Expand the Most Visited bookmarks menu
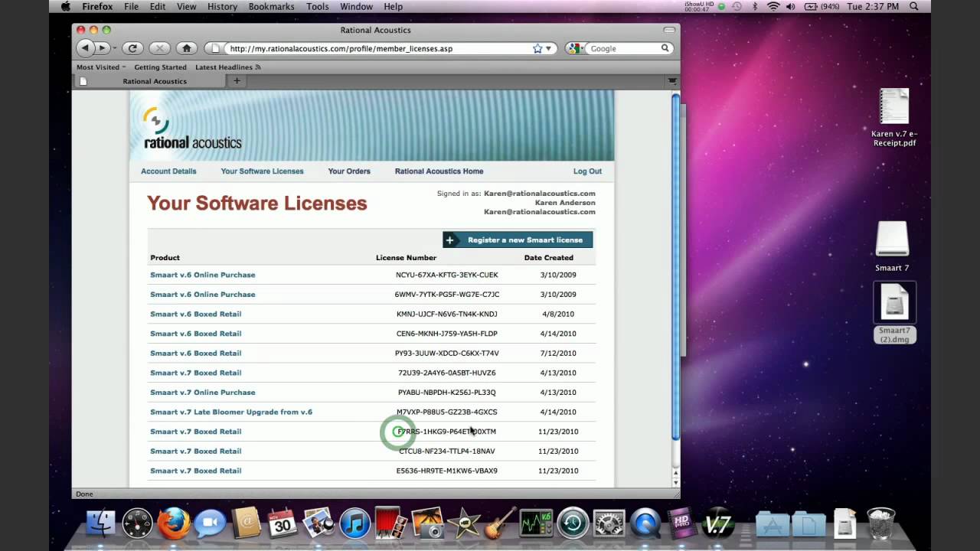980x551 pixels. 101,67
